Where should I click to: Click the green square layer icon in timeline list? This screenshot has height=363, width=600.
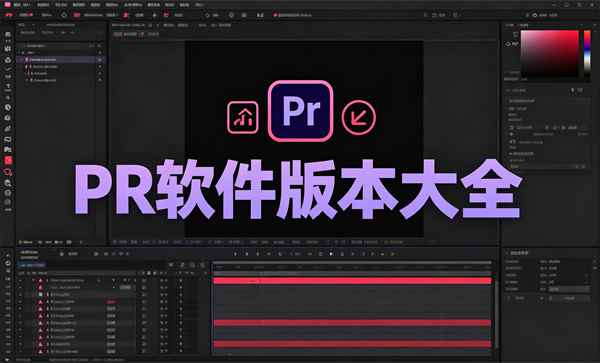[40, 295]
